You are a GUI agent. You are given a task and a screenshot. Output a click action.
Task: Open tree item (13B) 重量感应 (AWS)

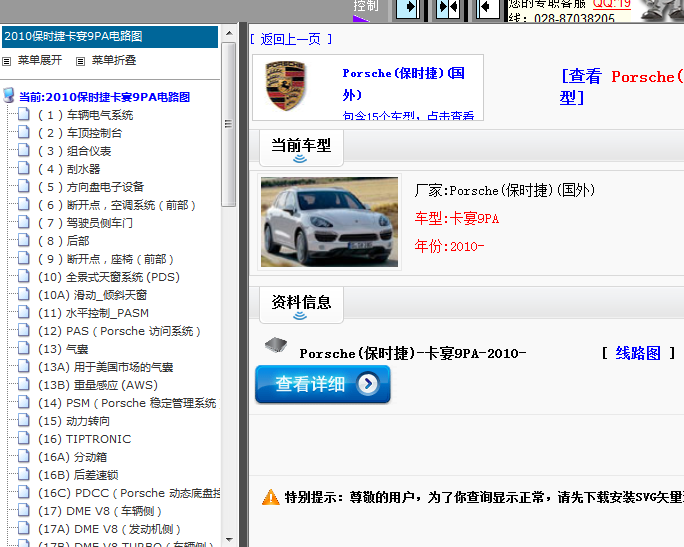[x=98, y=385]
